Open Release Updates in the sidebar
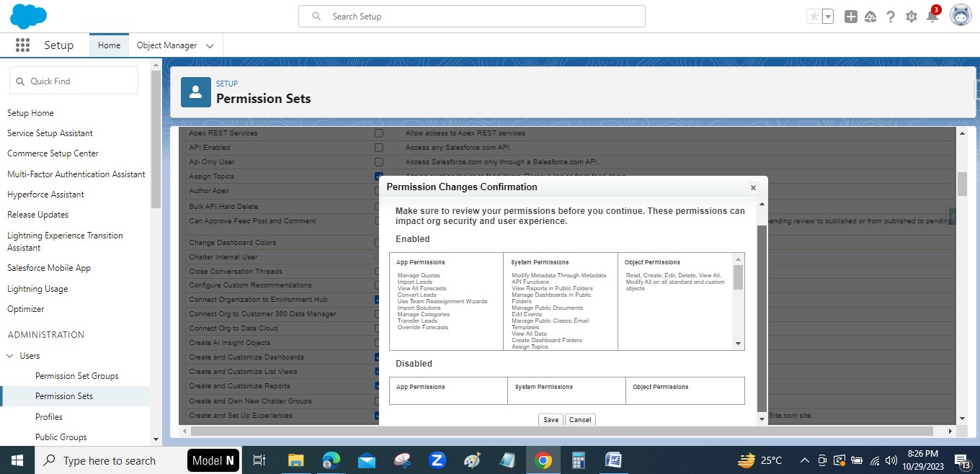Image resolution: width=980 pixels, height=474 pixels. pos(37,215)
